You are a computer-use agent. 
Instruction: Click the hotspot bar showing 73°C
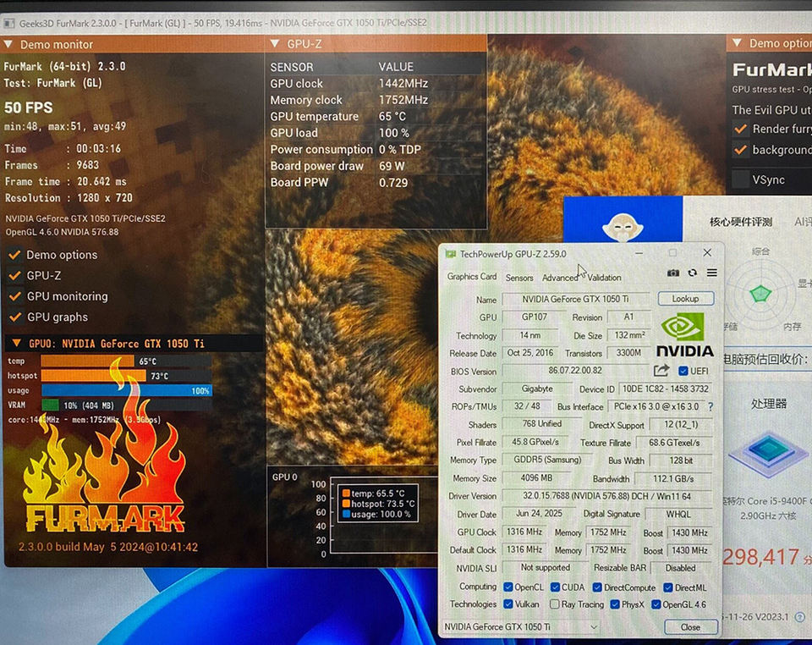pyautogui.click(x=126, y=376)
